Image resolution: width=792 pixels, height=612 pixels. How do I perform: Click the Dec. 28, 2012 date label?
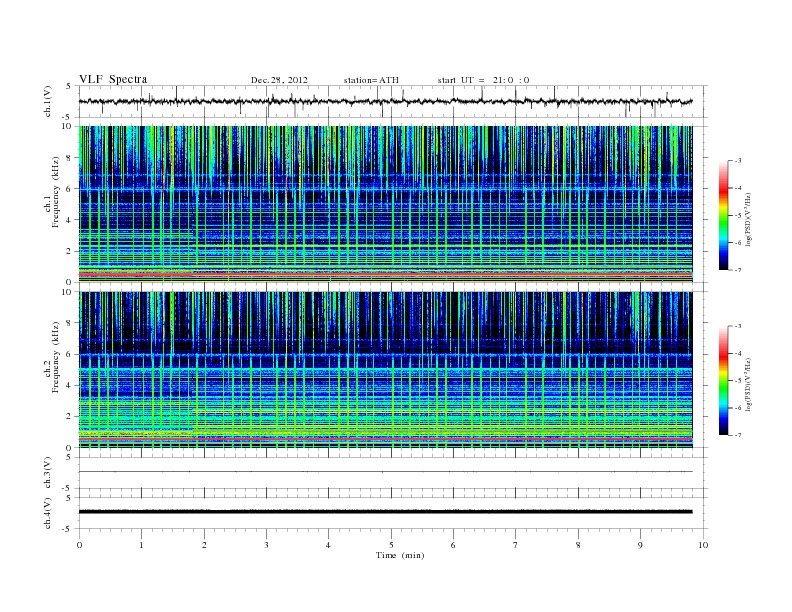click(280, 80)
